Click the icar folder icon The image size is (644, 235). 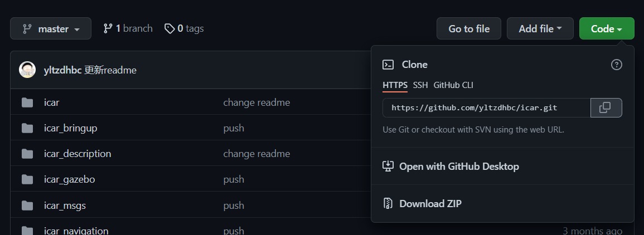point(27,102)
